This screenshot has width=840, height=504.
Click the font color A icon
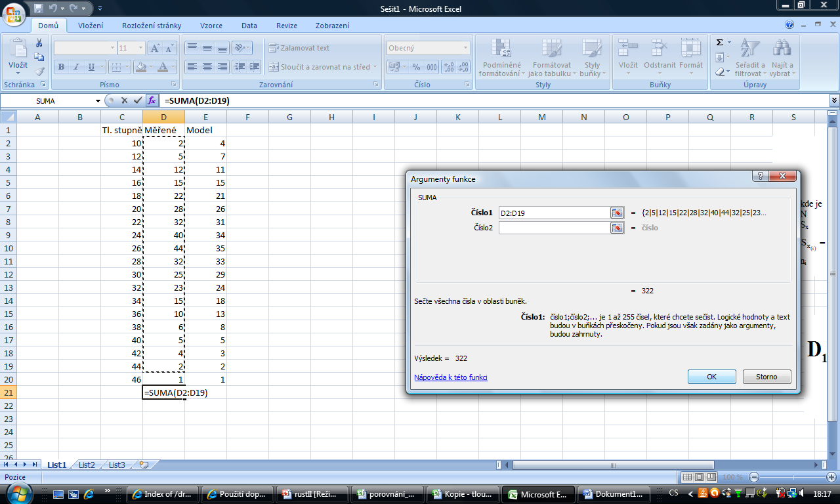(163, 67)
